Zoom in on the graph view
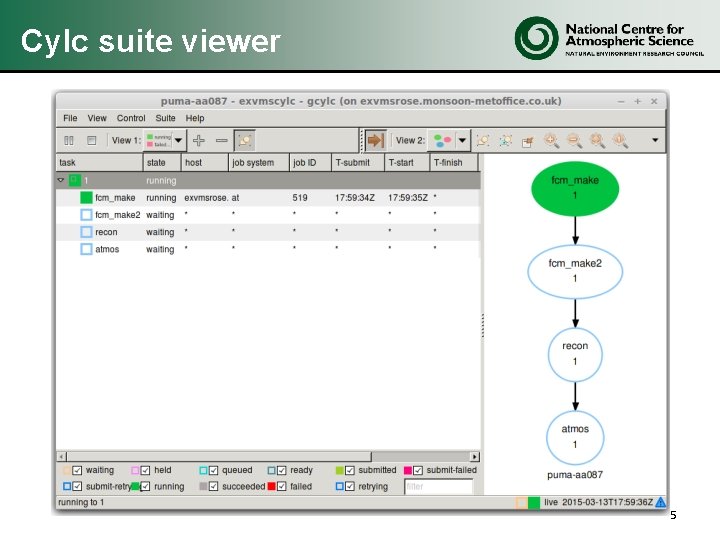The image size is (720, 540). [551, 140]
